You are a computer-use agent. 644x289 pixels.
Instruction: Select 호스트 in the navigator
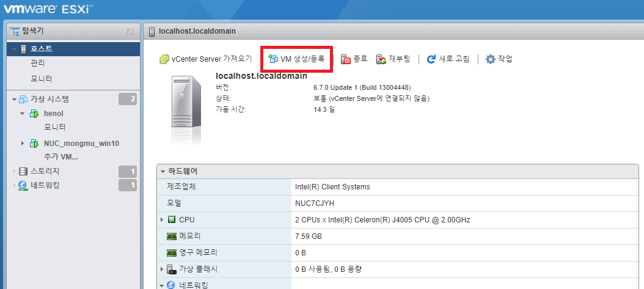click(42, 49)
